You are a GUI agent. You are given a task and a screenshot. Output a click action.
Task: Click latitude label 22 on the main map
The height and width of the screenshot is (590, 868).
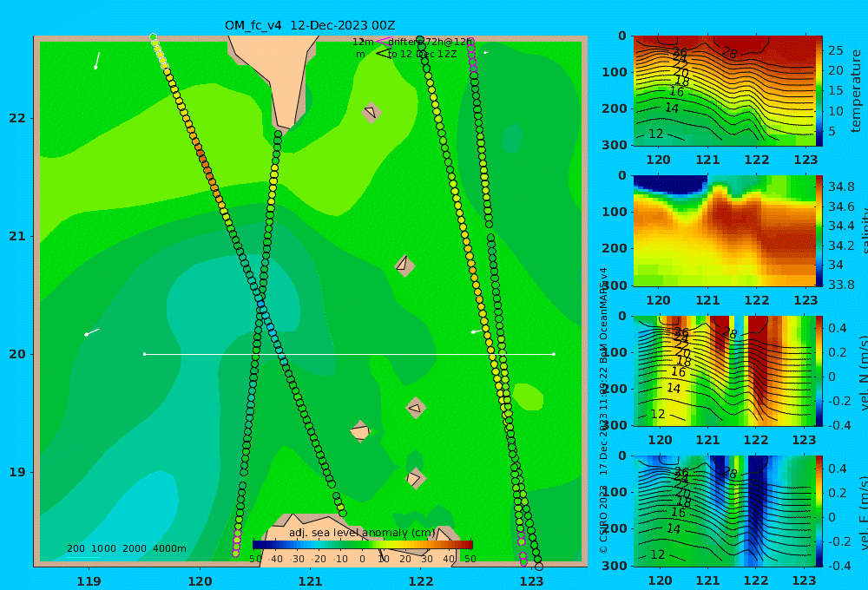click(x=17, y=118)
